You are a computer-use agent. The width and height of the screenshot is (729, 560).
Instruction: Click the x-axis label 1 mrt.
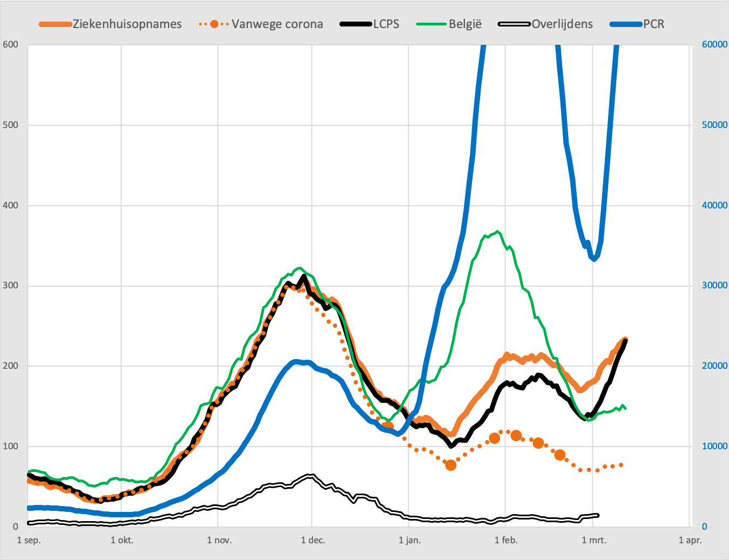coord(594,540)
